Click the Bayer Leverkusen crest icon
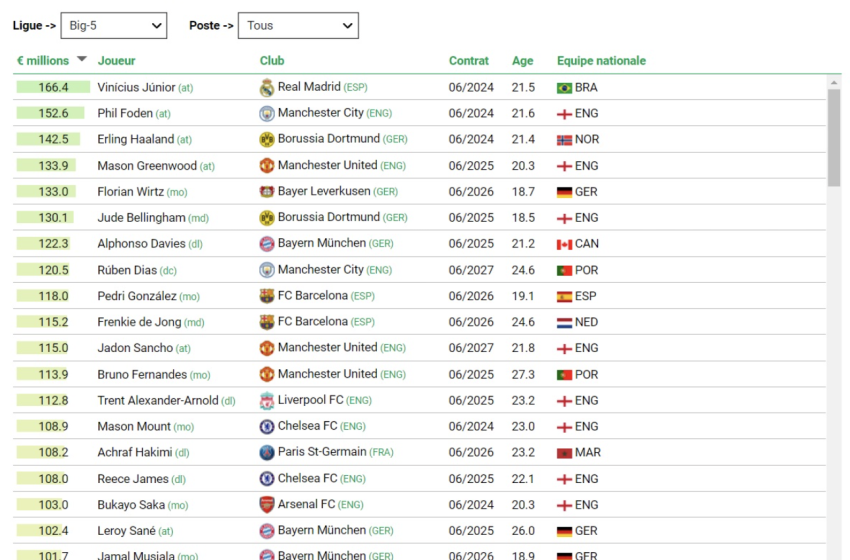Image resolution: width=850 pixels, height=560 pixels. pos(267,191)
